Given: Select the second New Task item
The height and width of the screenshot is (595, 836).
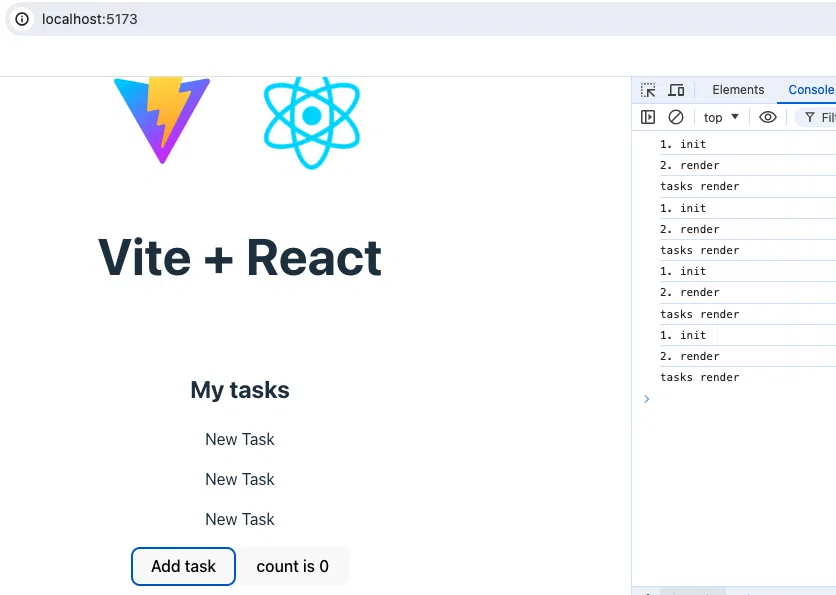Looking at the screenshot, I should coord(240,479).
